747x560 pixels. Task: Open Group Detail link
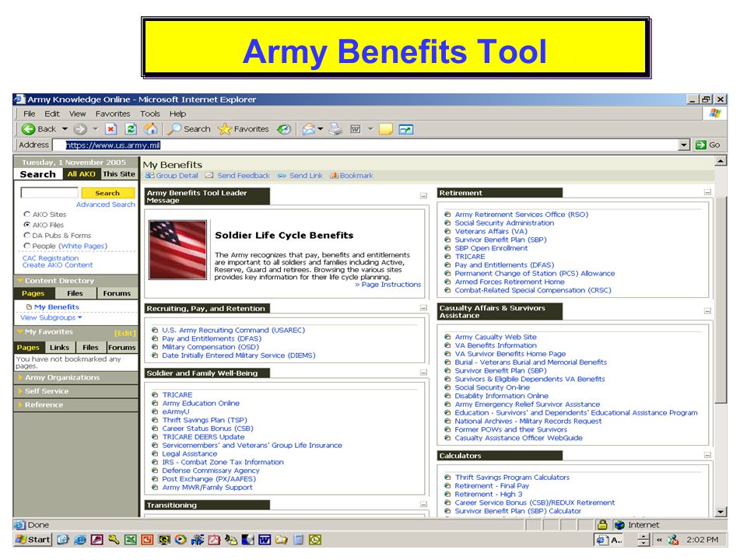(171, 176)
